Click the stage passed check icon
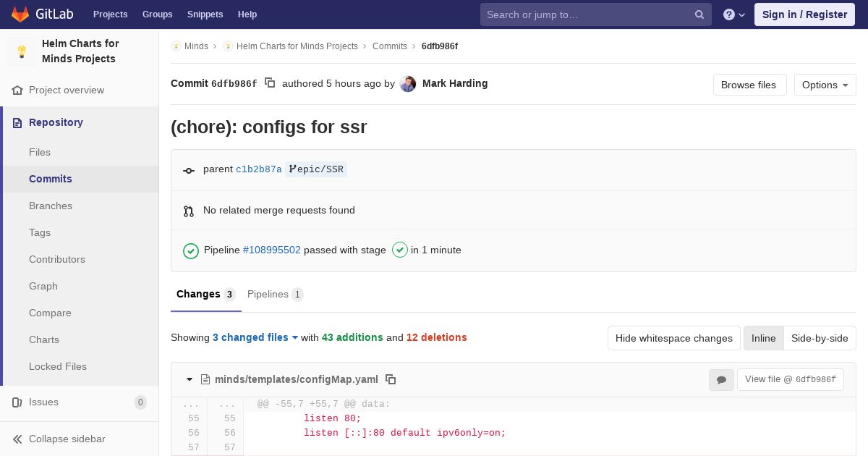The image size is (868, 456). 400,250
